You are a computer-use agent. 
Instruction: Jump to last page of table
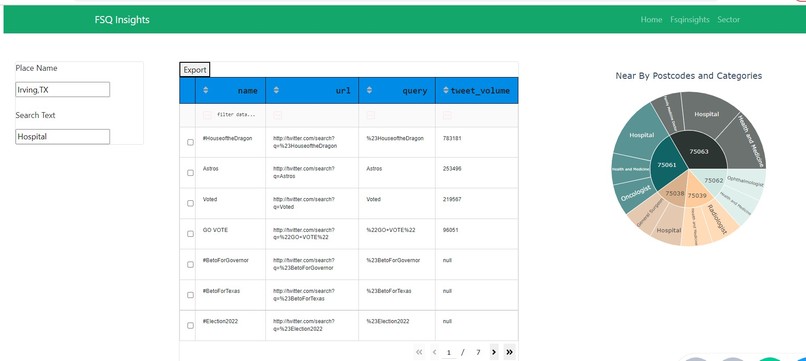tap(509, 352)
